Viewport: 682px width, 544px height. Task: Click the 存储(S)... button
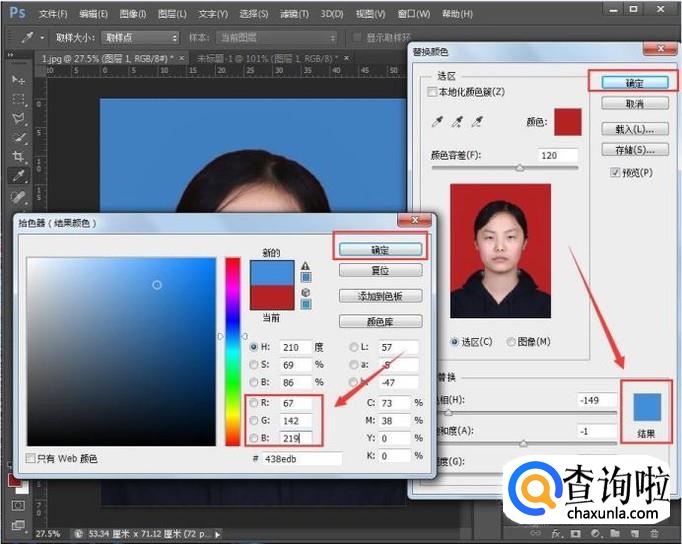635,150
